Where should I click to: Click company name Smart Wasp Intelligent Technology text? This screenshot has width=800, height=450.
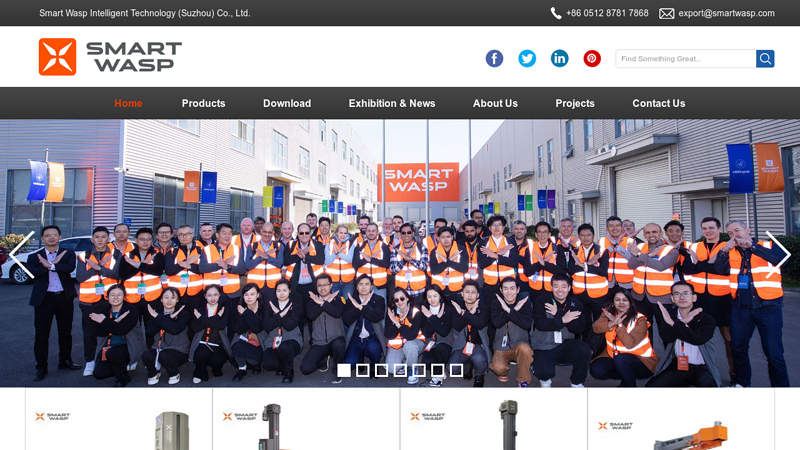[145, 13]
